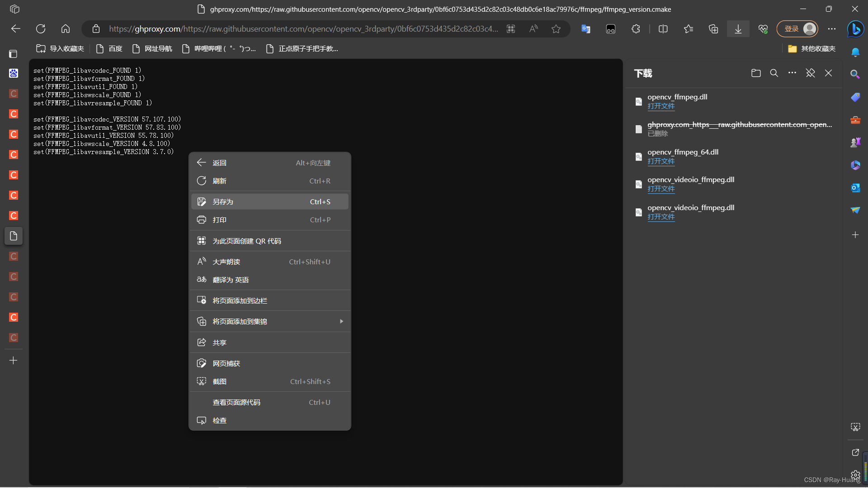Screen dimensions: 868x488
Task: Add a sidebar app with plus icon
Action: pyautogui.click(x=855, y=235)
